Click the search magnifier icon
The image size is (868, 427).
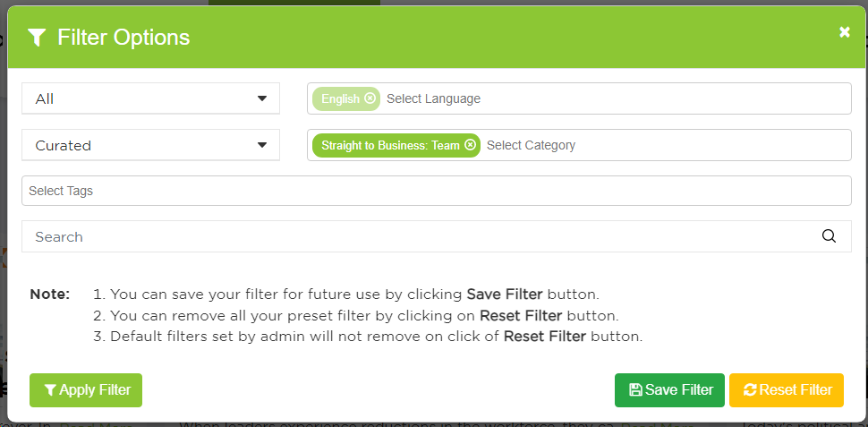[829, 236]
